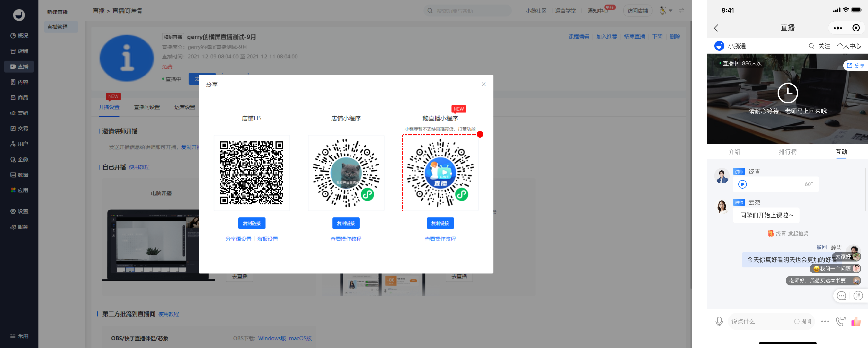Screen dimensions: 868x348
Task: Click the microphone icon in chat bar
Action: (x=719, y=321)
